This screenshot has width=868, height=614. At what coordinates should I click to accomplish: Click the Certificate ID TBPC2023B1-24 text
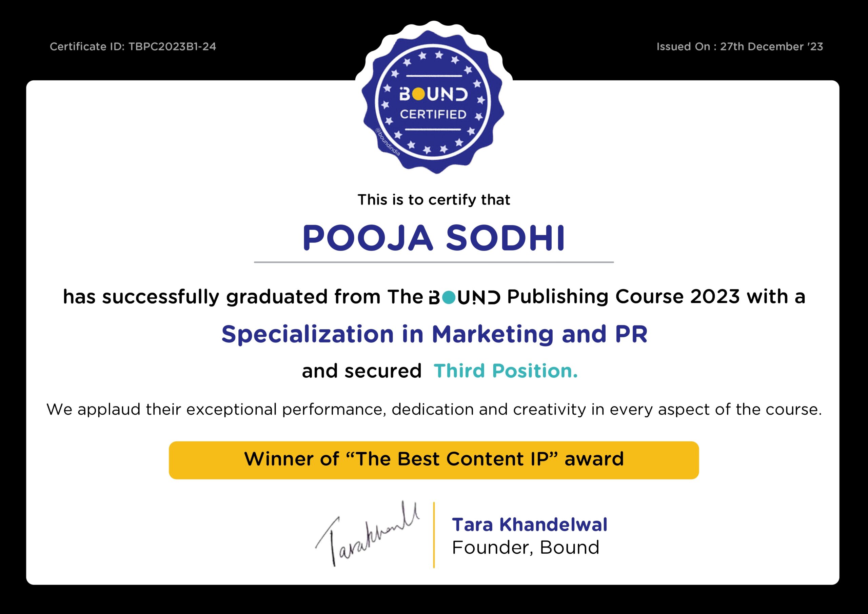(x=133, y=46)
